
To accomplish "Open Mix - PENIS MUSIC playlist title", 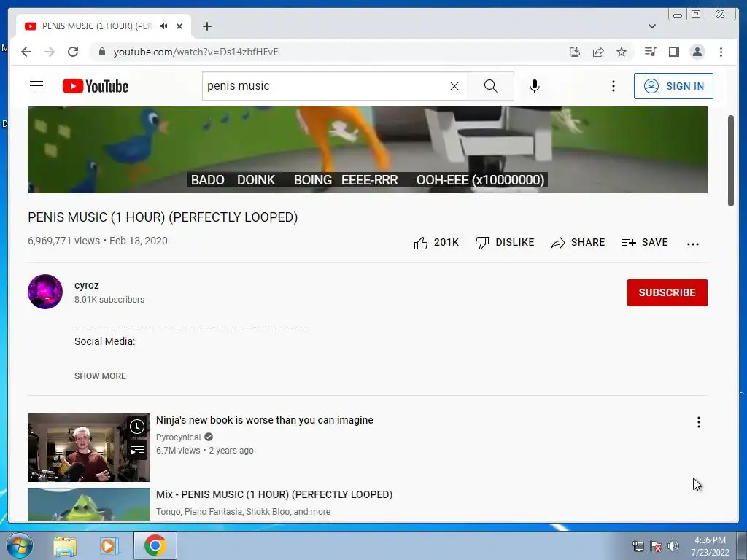I will [x=274, y=494].
